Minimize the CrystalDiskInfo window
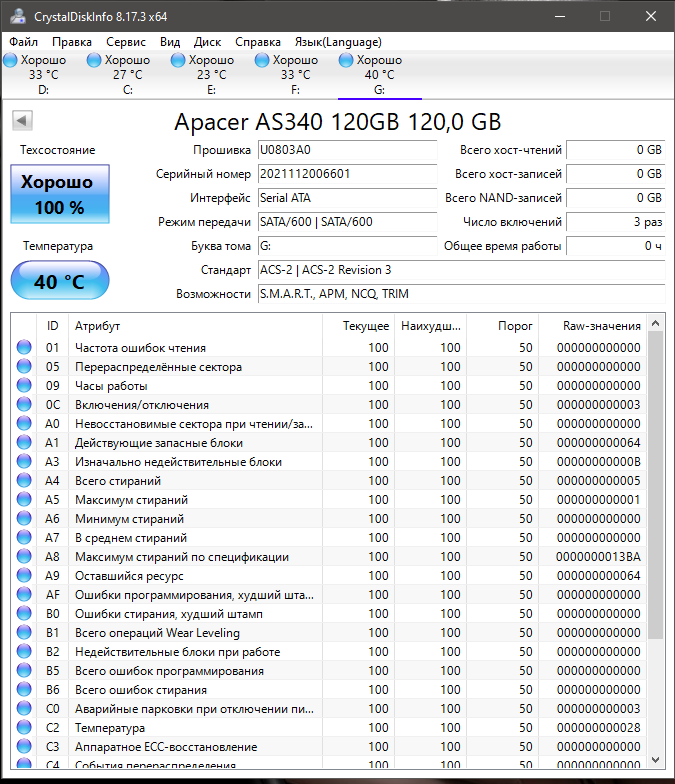The height and width of the screenshot is (784, 675). pos(560,16)
